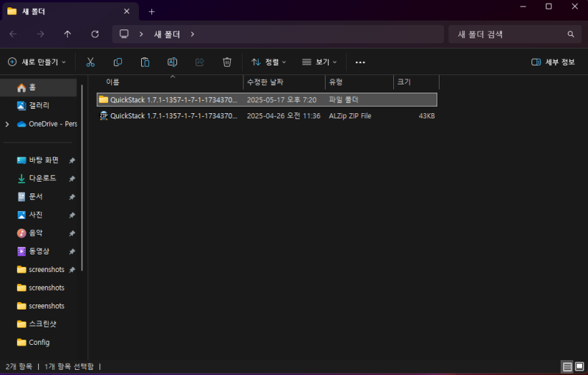
Task: Click the pin icon beside 문서
Action: pyautogui.click(x=72, y=197)
